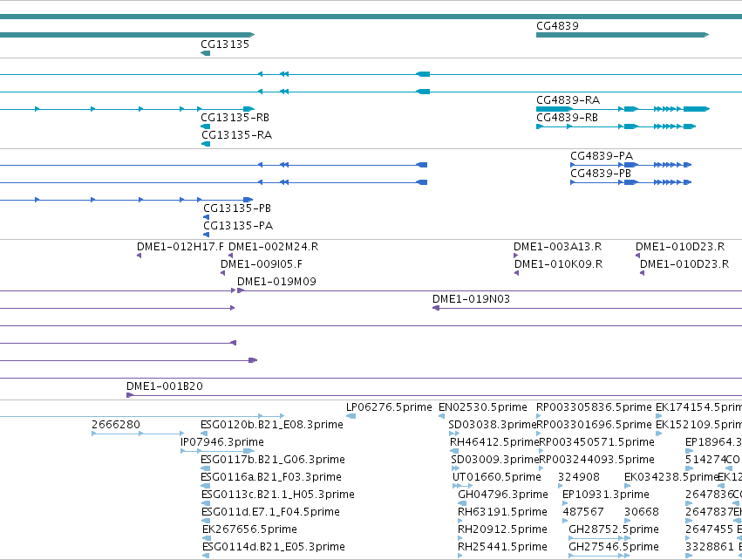This screenshot has height=560, width=742.
Task: Select the ESG0120b.B21_E08.3prime label
Action: tap(272, 425)
